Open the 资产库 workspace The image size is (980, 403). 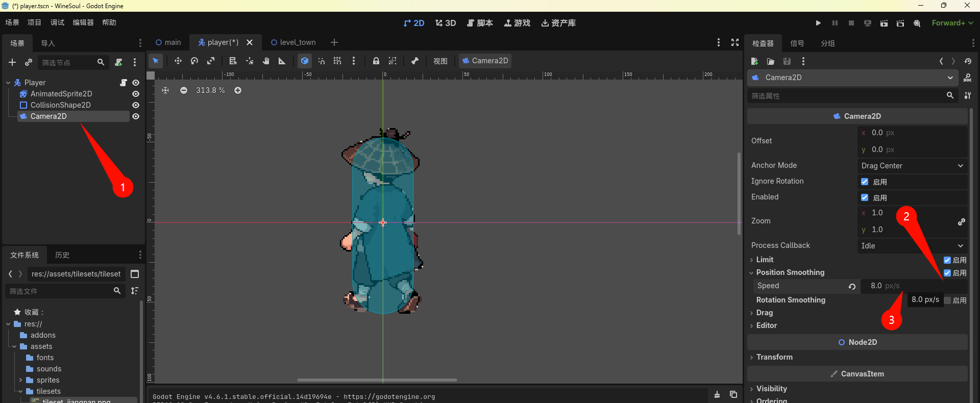(558, 23)
